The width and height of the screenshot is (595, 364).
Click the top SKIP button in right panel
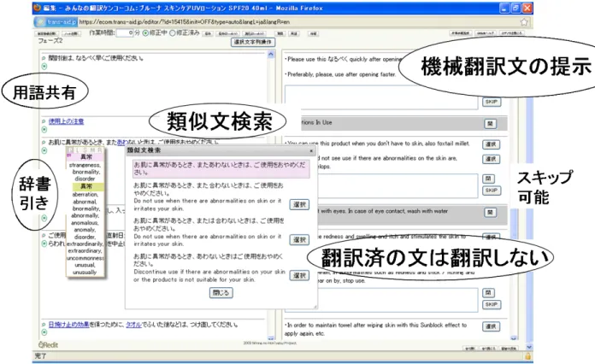(492, 102)
